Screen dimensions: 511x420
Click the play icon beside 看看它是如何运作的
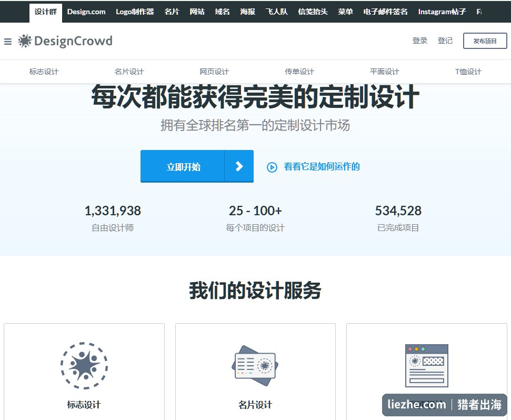pyautogui.click(x=272, y=167)
